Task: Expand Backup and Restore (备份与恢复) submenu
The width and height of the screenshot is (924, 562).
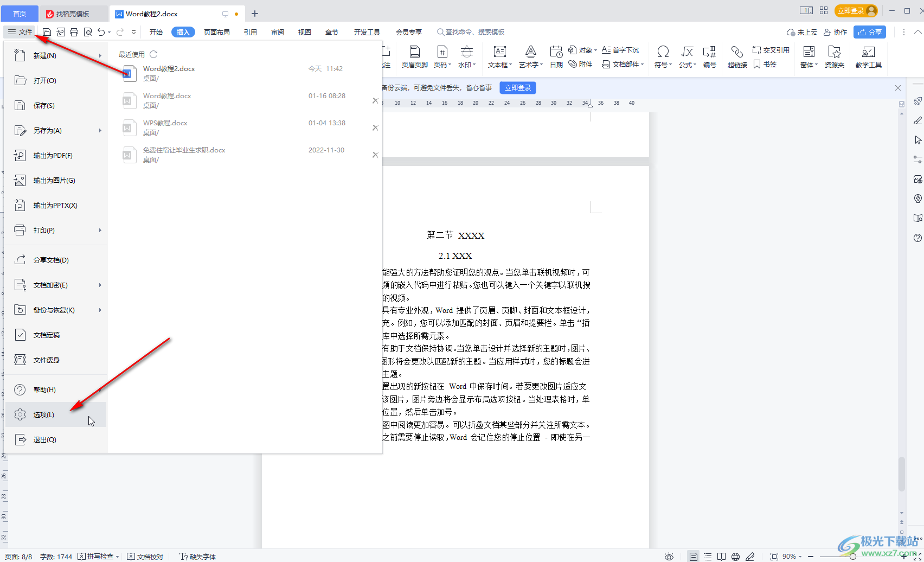Action: [100, 310]
